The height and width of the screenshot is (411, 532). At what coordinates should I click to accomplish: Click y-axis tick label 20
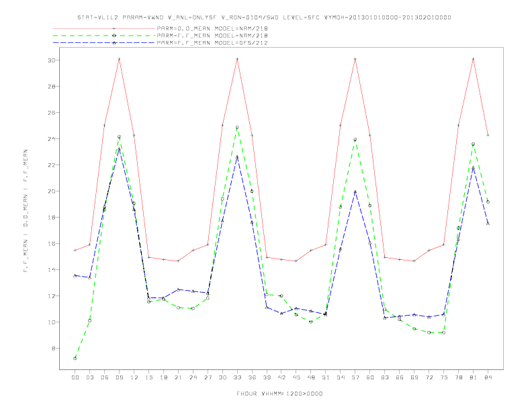point(52,191)
